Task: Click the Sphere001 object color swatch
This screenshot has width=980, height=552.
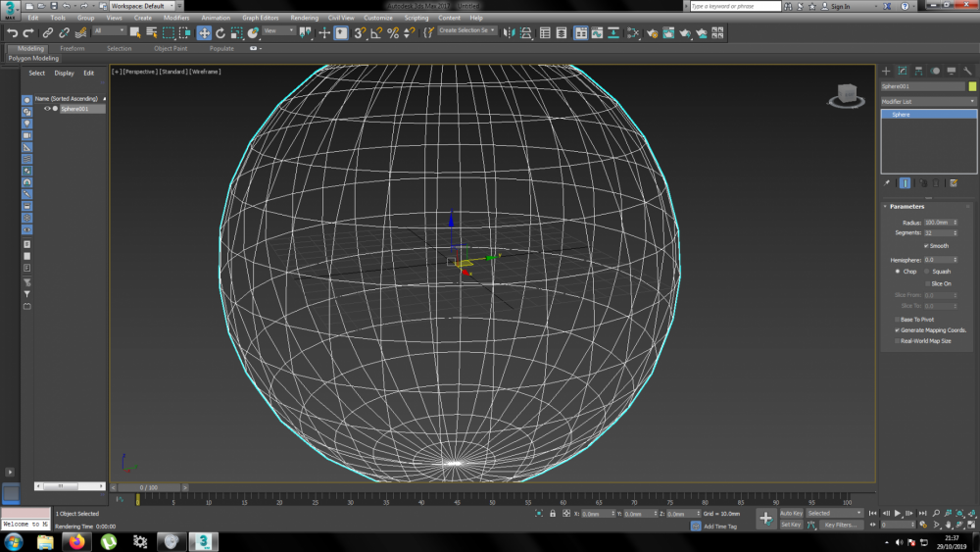Action: pos(972,86)
